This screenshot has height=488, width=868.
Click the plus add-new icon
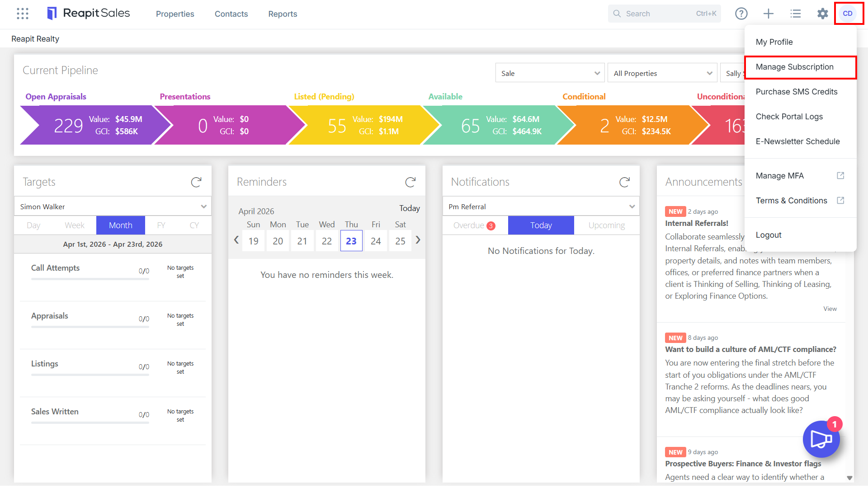769,14
